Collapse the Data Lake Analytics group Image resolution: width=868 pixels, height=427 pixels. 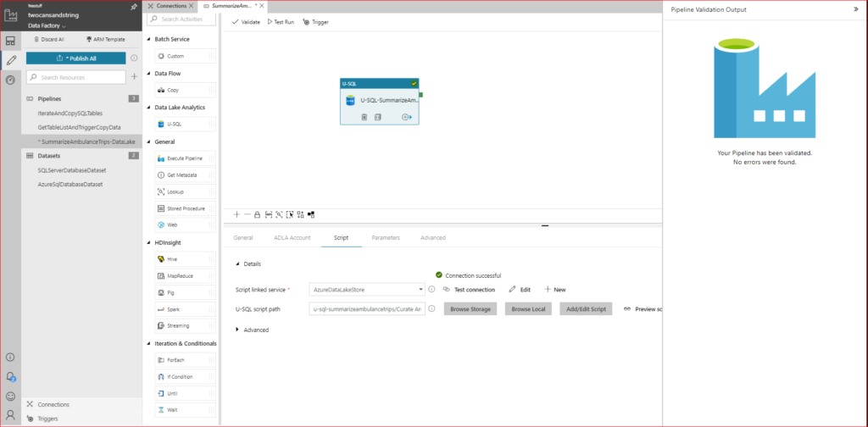click(148, 108)
